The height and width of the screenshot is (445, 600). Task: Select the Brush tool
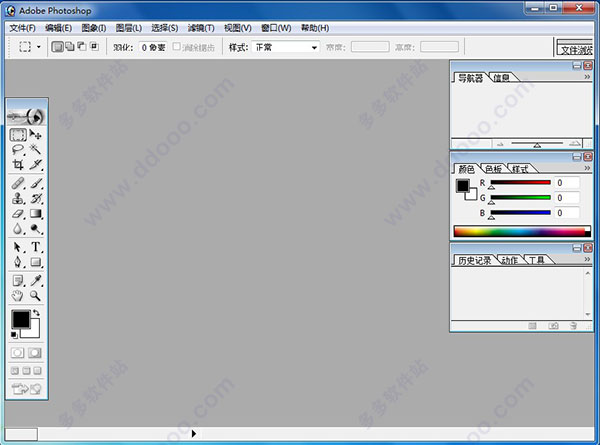pyautogui.click(x=36, y=183)
